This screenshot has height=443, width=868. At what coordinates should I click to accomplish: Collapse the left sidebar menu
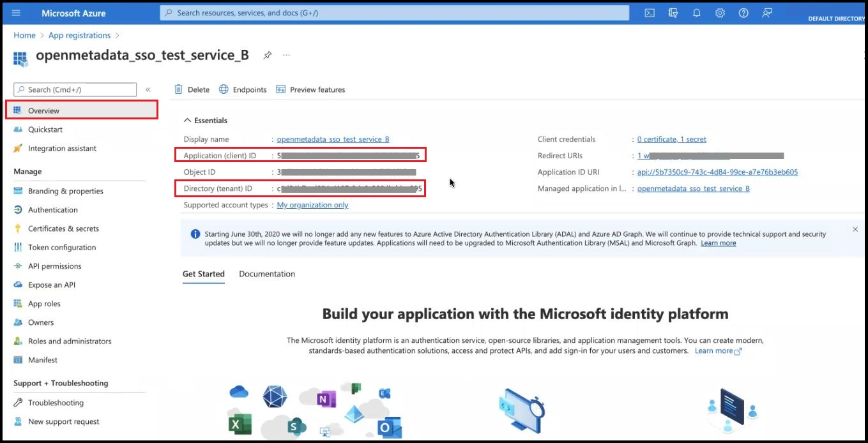(148, 90)
